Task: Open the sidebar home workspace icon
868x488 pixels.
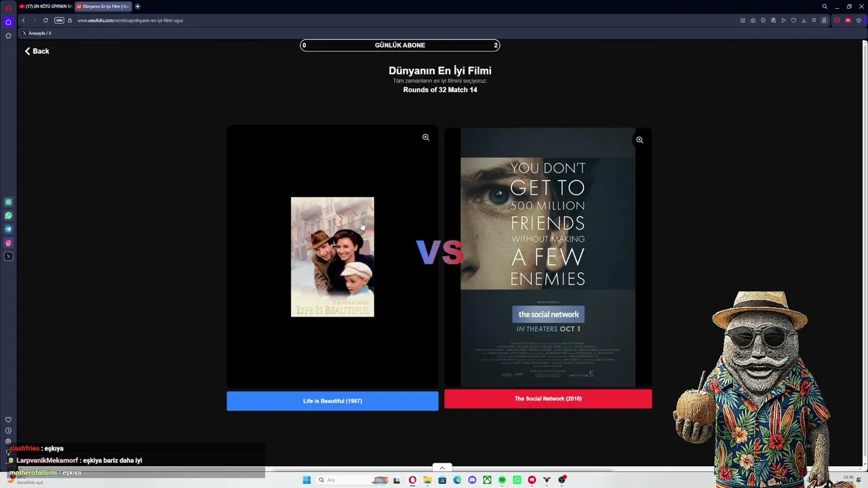Action: (8, 22)
